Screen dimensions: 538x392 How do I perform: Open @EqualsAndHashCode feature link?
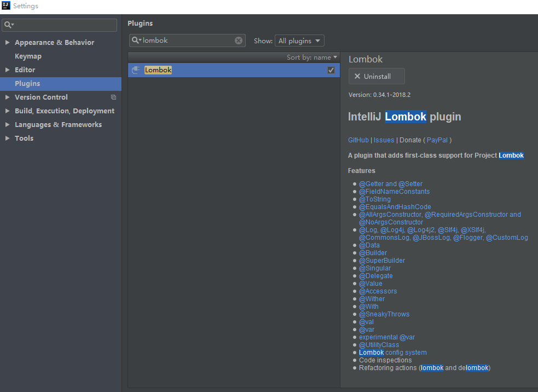(395, 207)
